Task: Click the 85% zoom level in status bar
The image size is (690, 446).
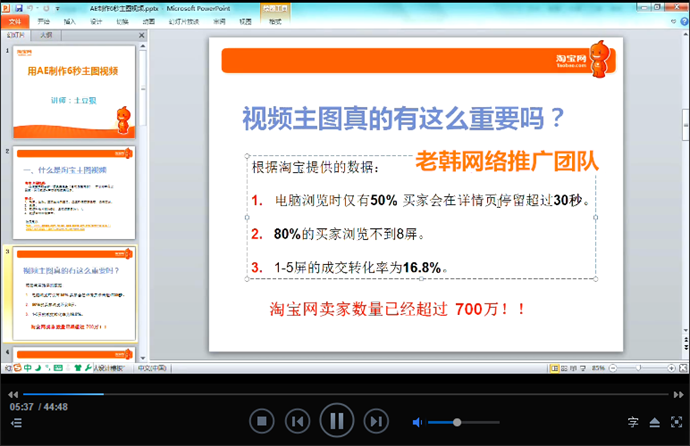Action: click(x=598, y=368)
